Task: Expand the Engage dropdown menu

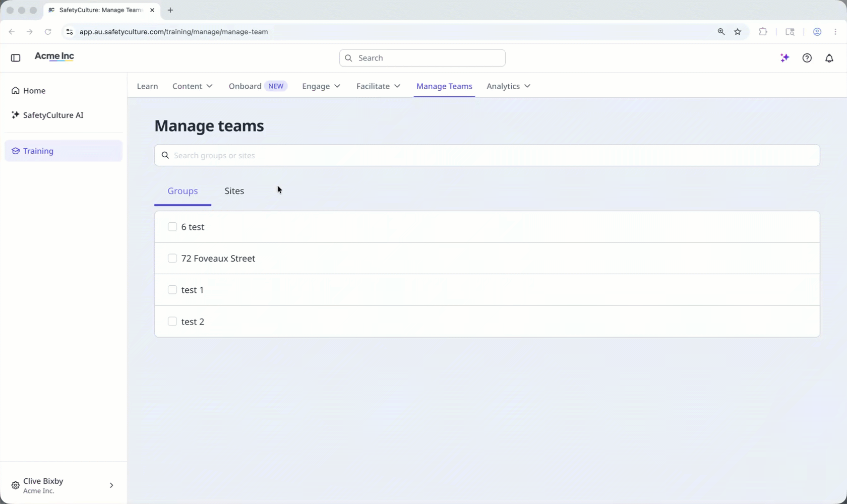Action: pyautogui.click(x=322, y=86)
